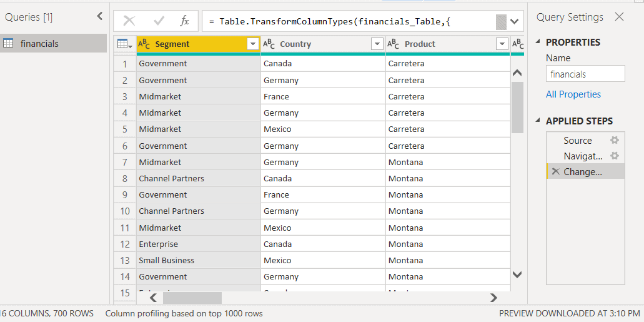Select the Product column header
The image size is (644, 322).
coord(448,44)
